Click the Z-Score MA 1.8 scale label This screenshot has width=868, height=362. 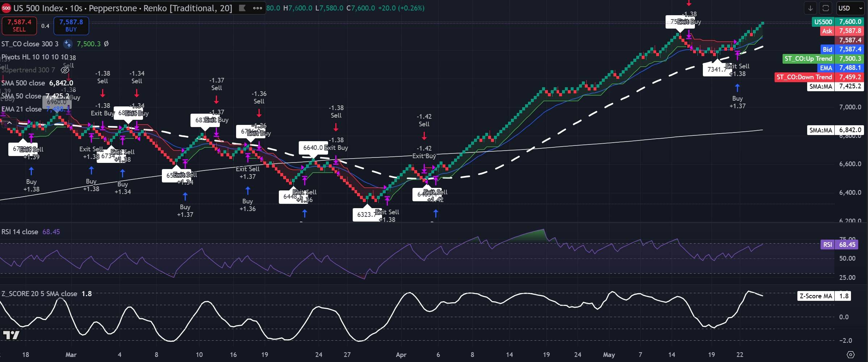[824, 296]
